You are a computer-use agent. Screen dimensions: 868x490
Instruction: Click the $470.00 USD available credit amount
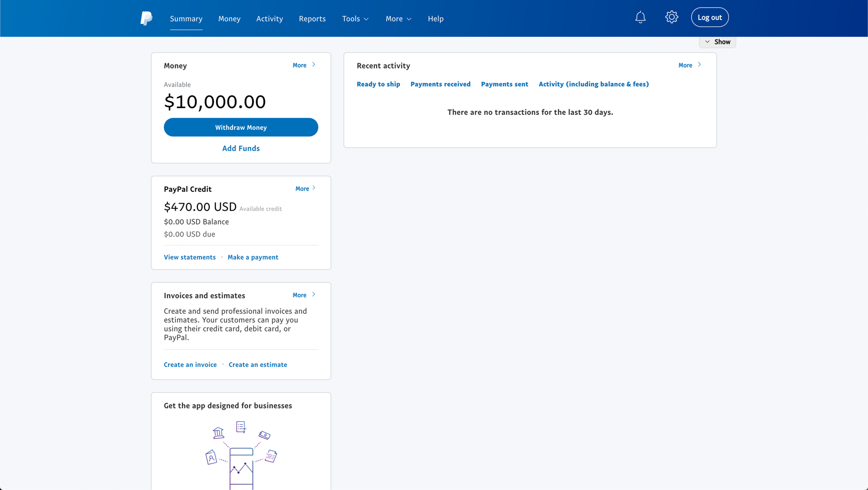[200, 207]
